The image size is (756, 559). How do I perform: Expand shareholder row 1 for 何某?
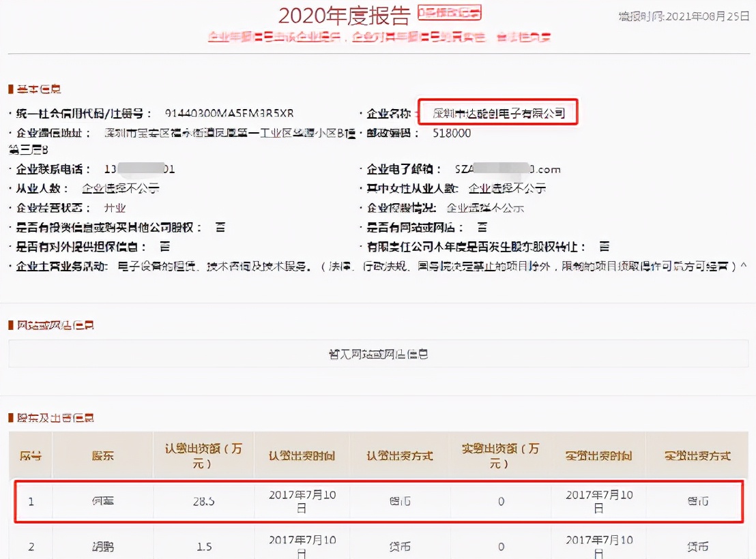tap(104, 501)
